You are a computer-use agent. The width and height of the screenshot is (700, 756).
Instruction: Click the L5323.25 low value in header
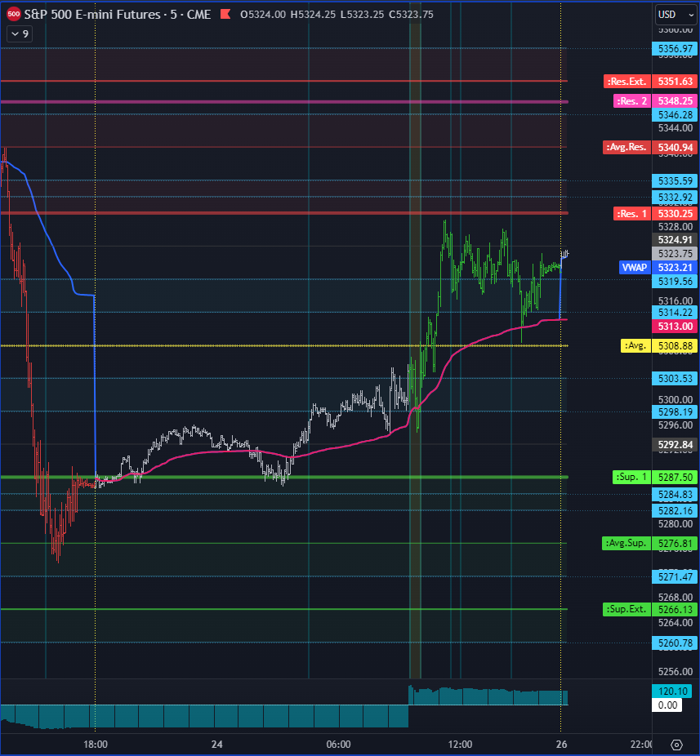363,15
